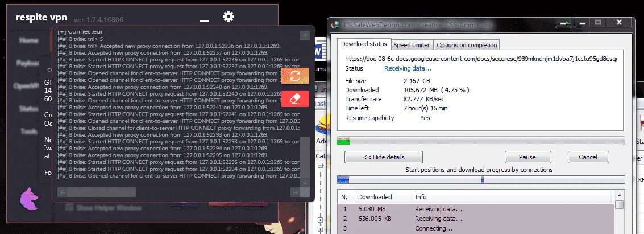Click the N. column header
644x234 pixels.
pos(344,197)
